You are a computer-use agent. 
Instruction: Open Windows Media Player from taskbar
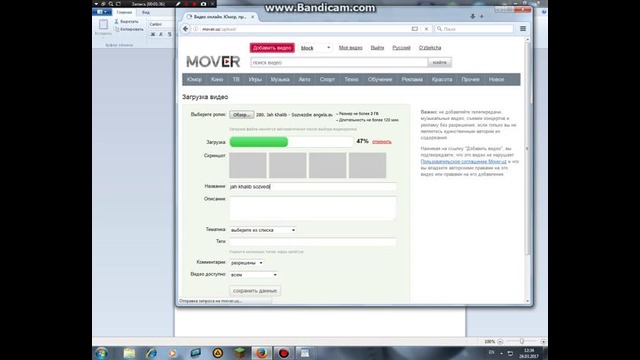tap(173, 353)
